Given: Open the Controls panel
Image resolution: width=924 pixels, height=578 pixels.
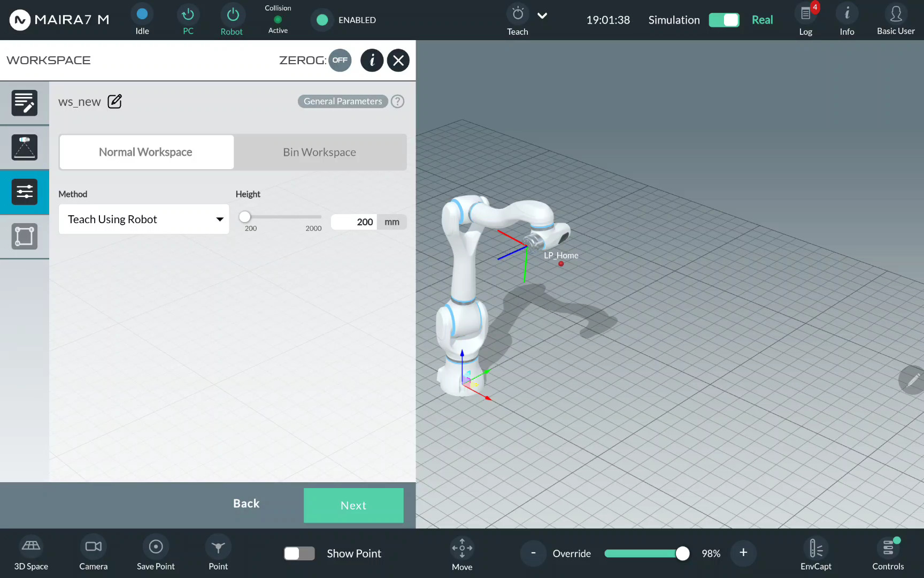Looking at the screenshot, I should pos(888,553).
